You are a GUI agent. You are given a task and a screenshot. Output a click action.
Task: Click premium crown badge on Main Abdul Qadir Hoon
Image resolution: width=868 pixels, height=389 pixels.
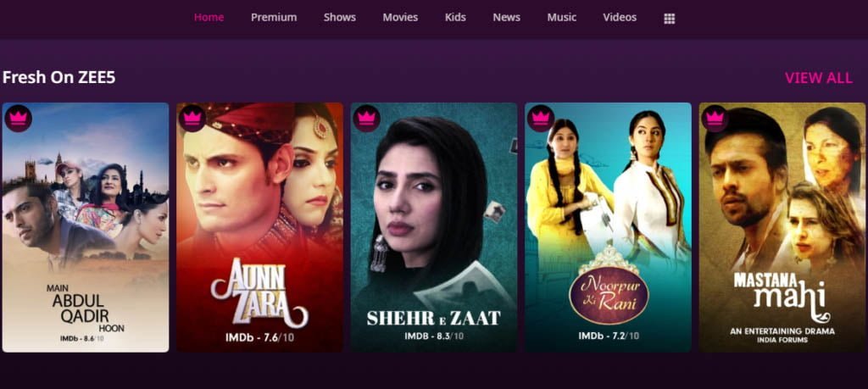pos(19,119)
